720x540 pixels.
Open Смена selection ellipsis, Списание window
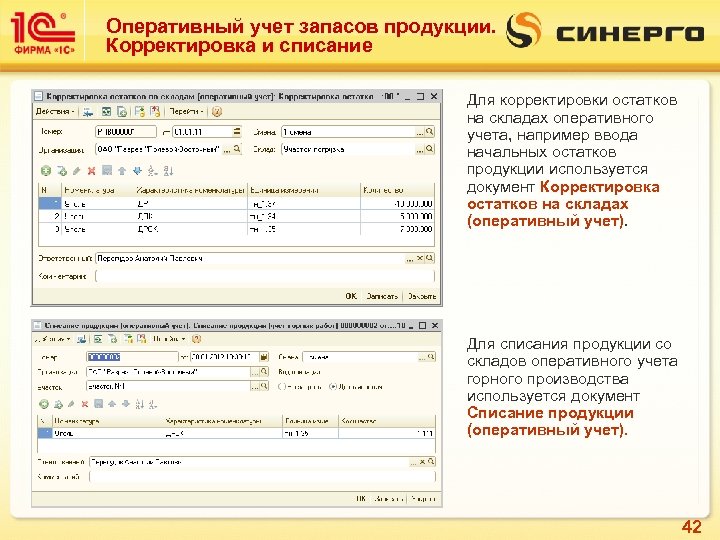coord(422,357)
